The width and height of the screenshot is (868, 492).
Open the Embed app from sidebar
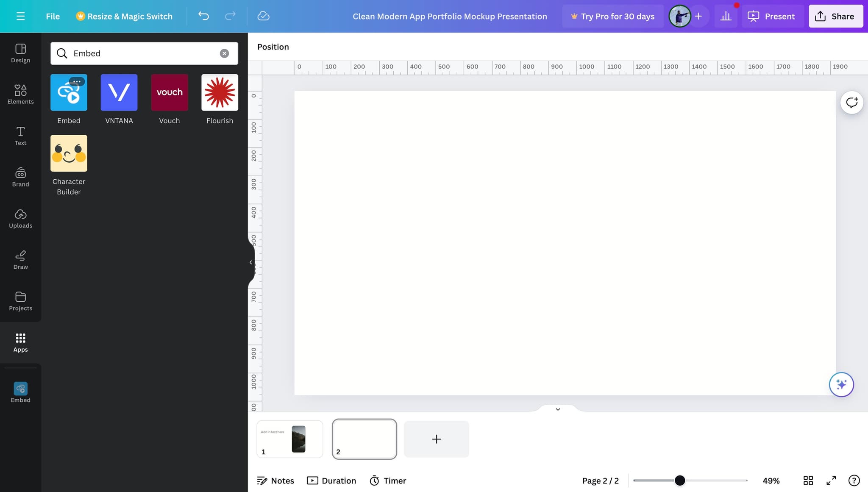coord(20,392)
